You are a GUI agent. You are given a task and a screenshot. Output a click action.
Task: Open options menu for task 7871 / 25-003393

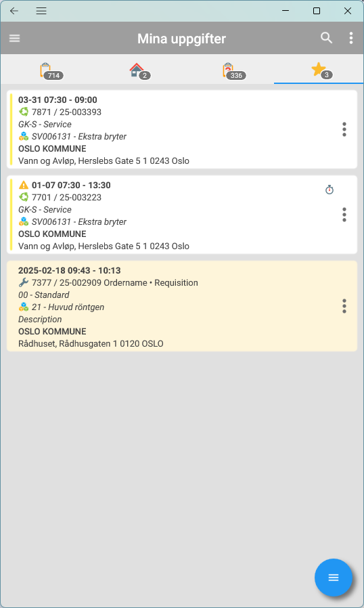pyautogui.click(x=344, y=129)
